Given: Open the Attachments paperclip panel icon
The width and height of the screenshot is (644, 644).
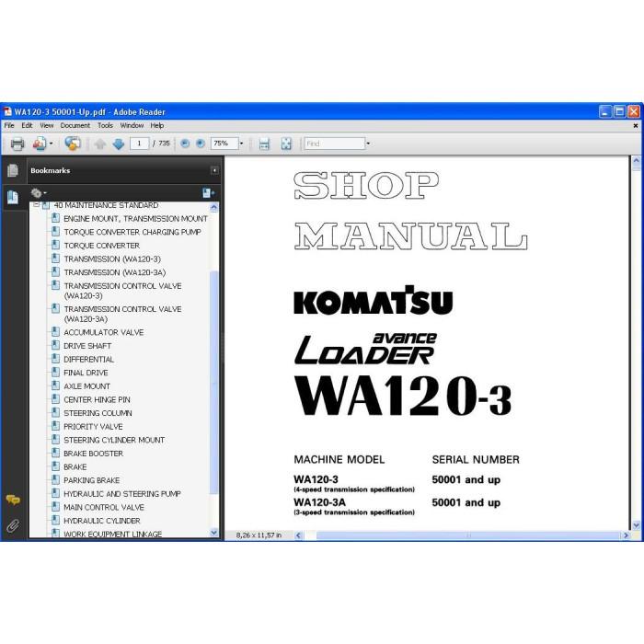Looking at the screenshot, I should 13,525.
